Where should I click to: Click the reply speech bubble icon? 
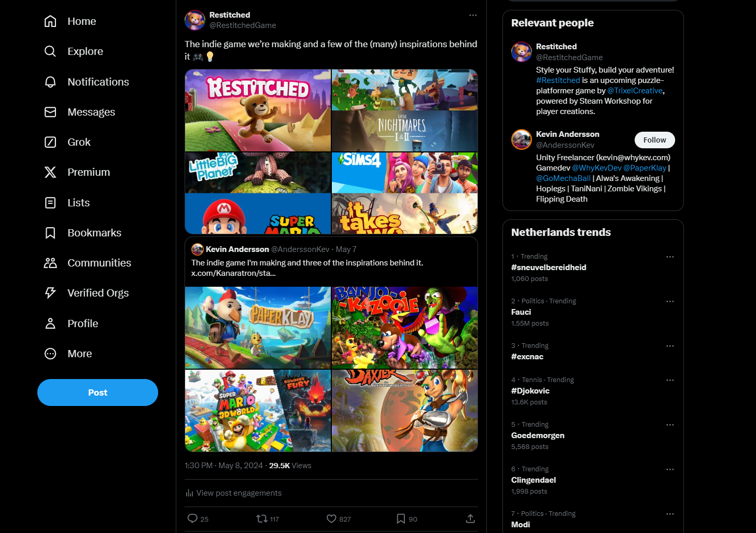tap(192, 518)
